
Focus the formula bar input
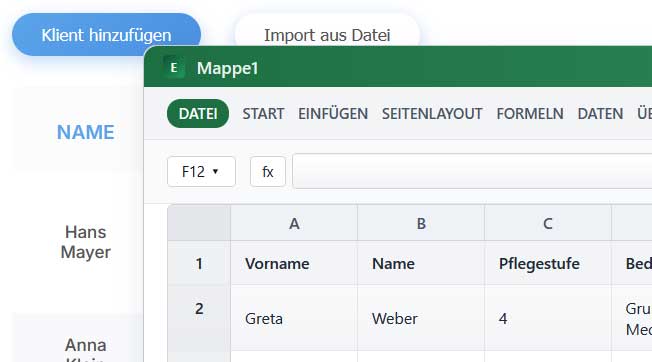coord(472,171)
